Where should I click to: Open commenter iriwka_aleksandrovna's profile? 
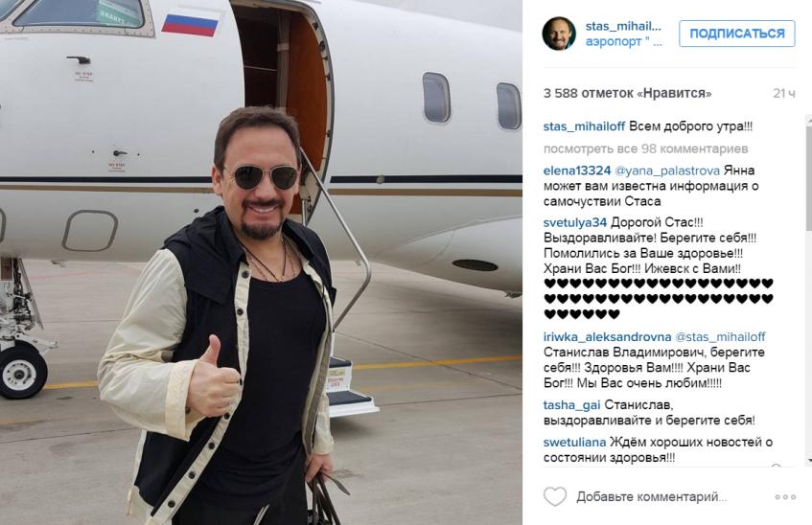pyautogui.click(x=608, y=337)
